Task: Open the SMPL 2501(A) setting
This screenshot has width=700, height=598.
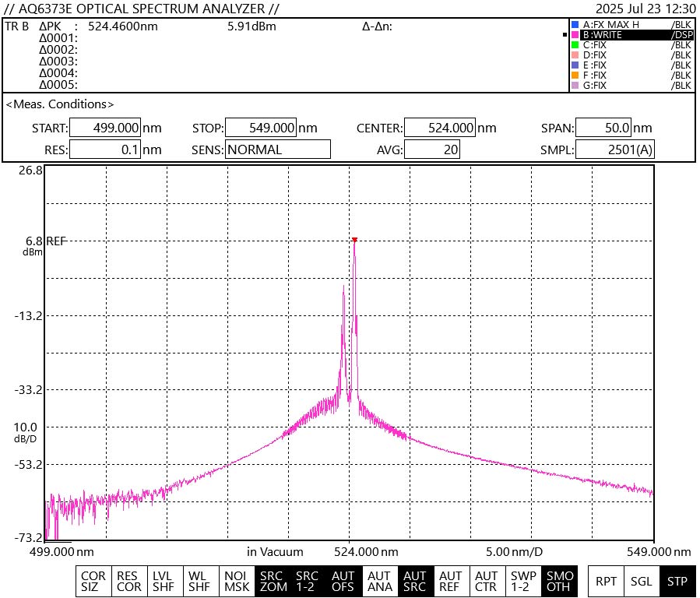Action: point(614,149)
